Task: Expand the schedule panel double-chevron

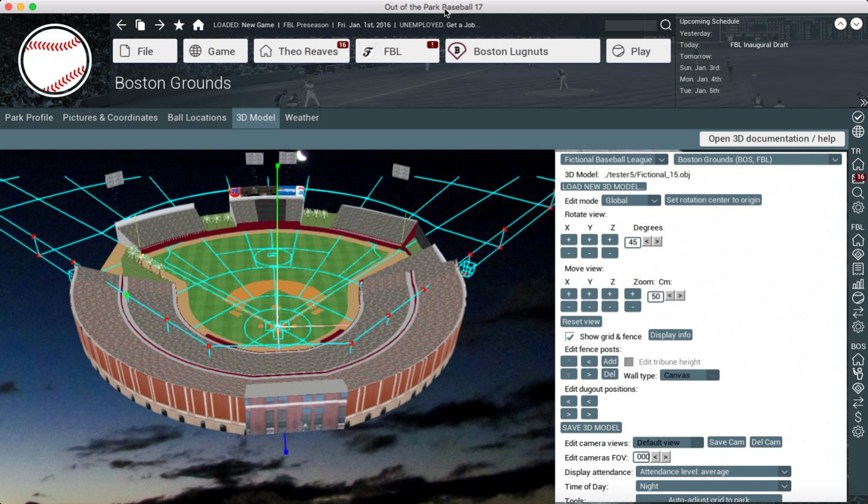Action: tap(863, 103)
